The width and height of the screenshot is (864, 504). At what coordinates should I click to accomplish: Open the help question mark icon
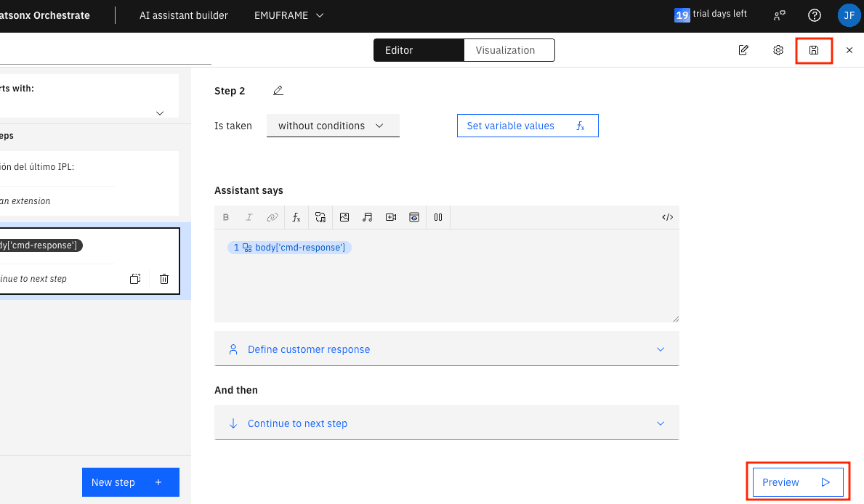pos(815,15)
